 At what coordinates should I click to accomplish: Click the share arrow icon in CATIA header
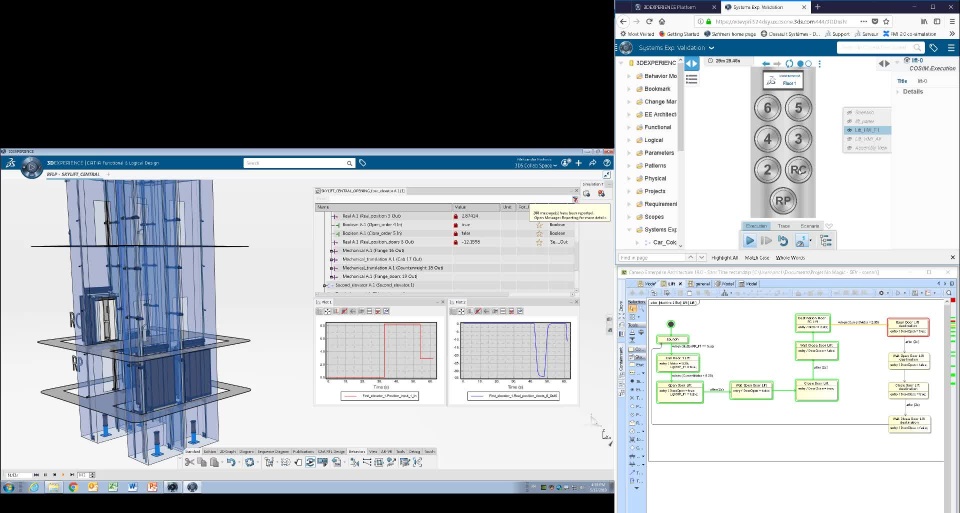point(592,163)
